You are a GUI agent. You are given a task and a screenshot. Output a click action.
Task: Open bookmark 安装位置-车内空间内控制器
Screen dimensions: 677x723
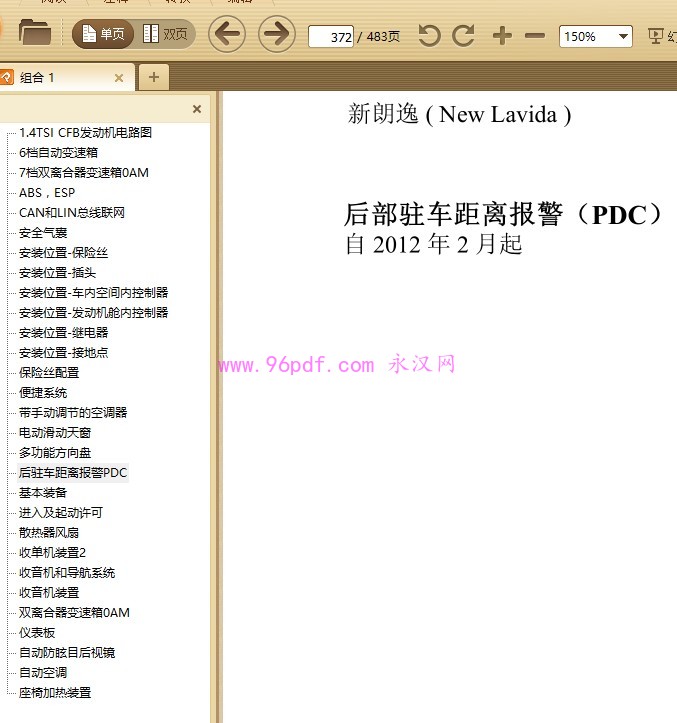93,293
